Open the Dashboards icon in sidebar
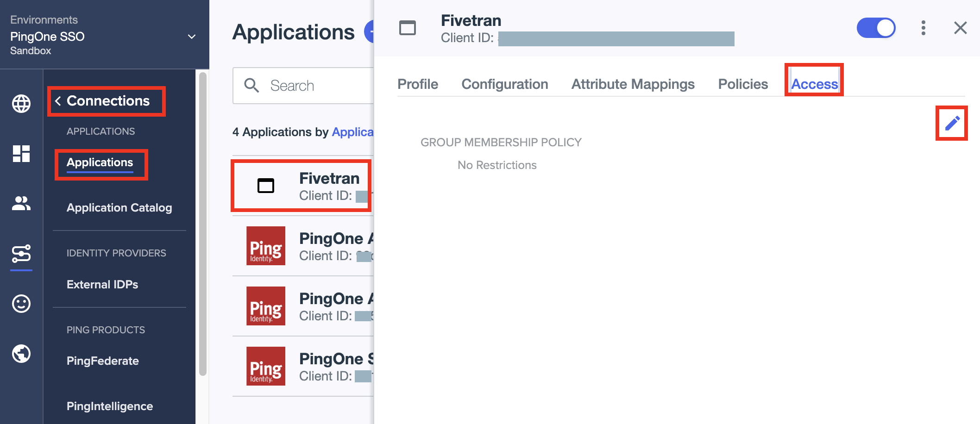Screen dimensions: 980x424 pyautogui.click(x=21, y=154)
